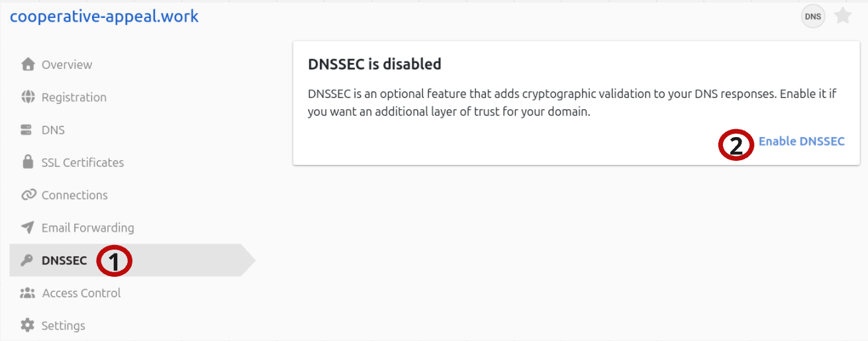Click the Email Forwarding paper plane icon
Viewport: 868px width, 341px height.
[28, 228]
